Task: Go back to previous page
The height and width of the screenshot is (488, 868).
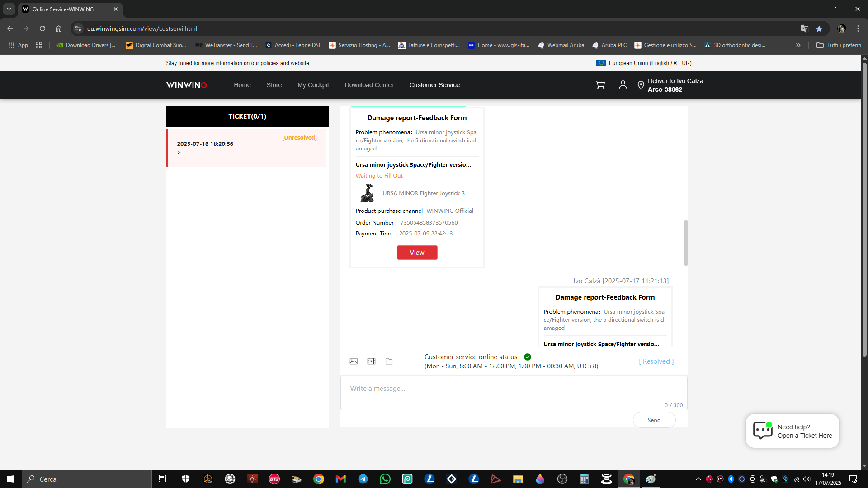Action: (x=10, y=28)
